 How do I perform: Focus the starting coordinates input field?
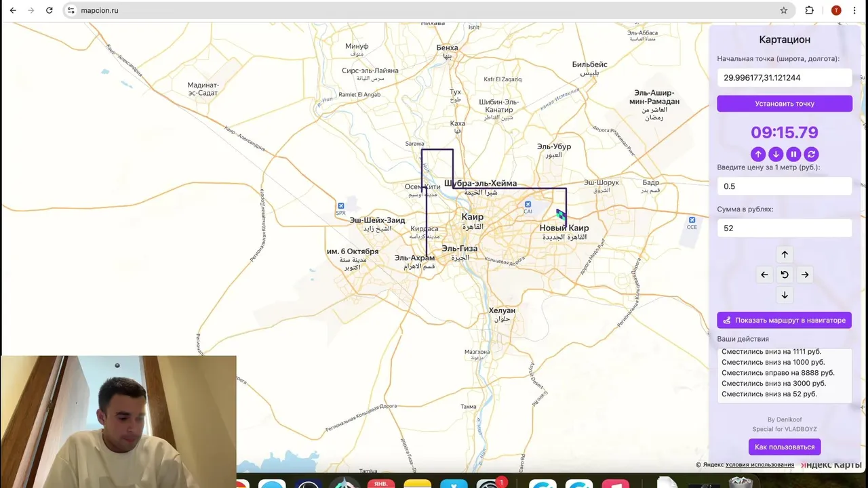[x=785, y=78]
